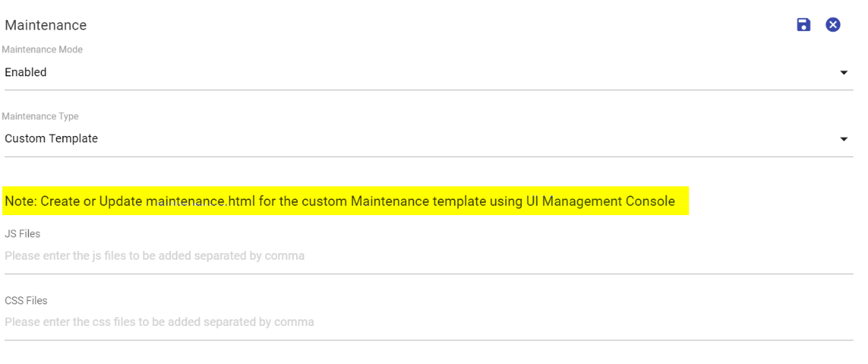Click the 'Maintenance Mode' field label
The height and width of the screenshot is (364, 868).
coord(42,50)
